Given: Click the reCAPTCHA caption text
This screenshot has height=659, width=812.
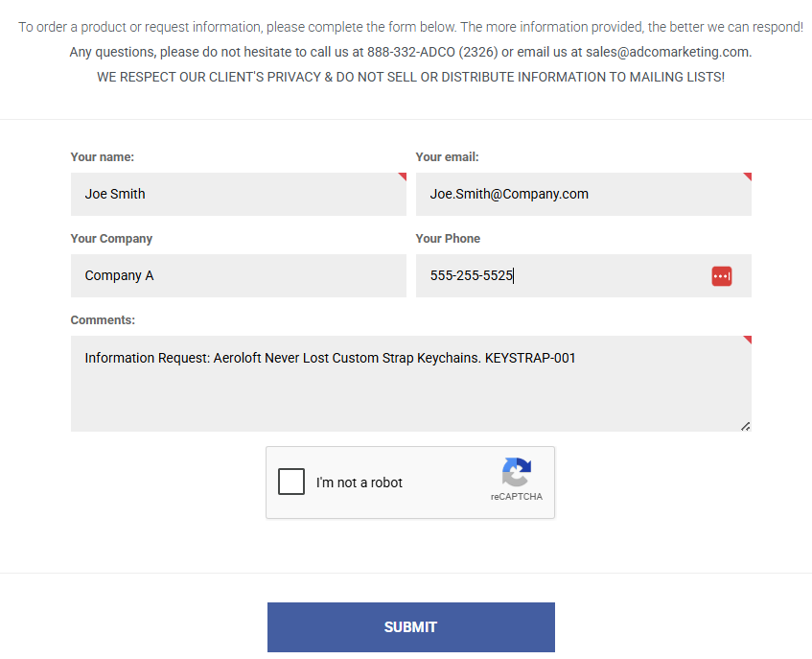Looking at the screenshot, I should [517, 496].
